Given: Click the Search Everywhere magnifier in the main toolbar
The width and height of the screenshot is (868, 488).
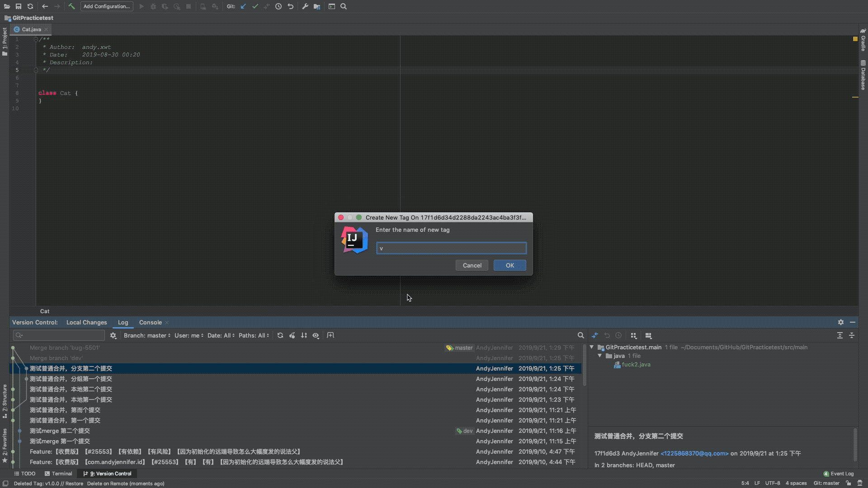Looking at the screenshot, I should [344, 6].
